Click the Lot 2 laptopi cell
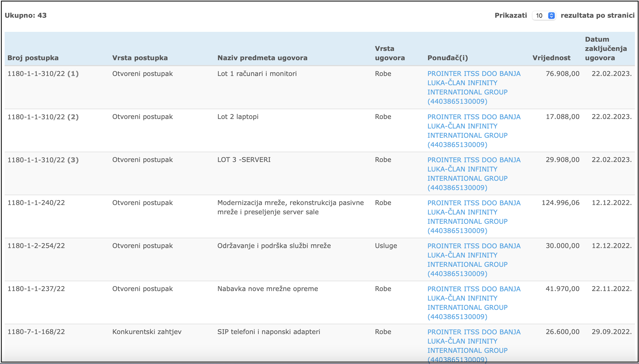 [238, 117]
